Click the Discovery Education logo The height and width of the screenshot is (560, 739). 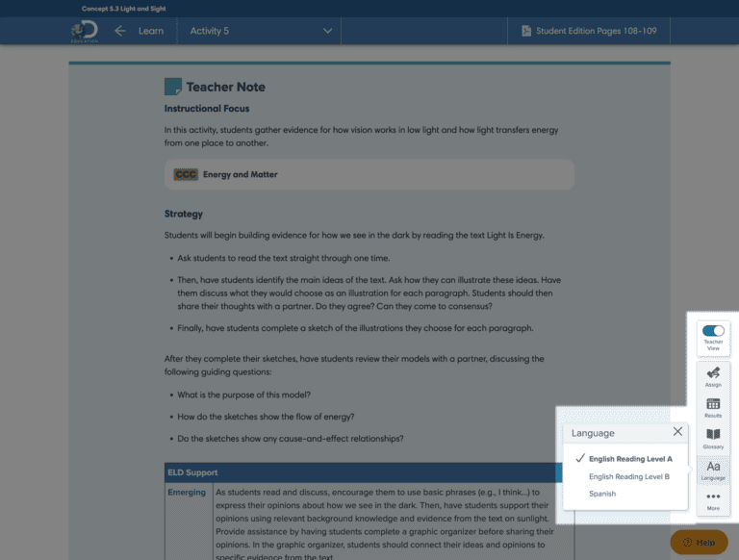(84, 31)
